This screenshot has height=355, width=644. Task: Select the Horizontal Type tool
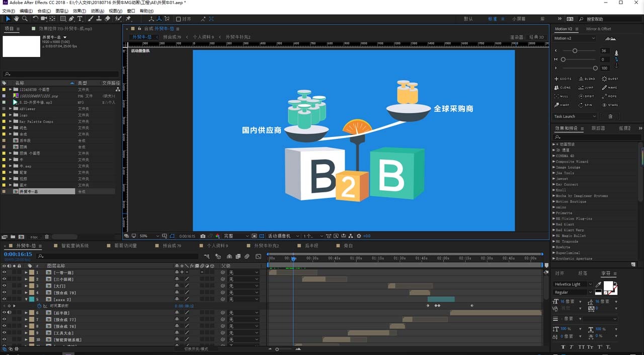pyautogui.click(x=79, y=19)
